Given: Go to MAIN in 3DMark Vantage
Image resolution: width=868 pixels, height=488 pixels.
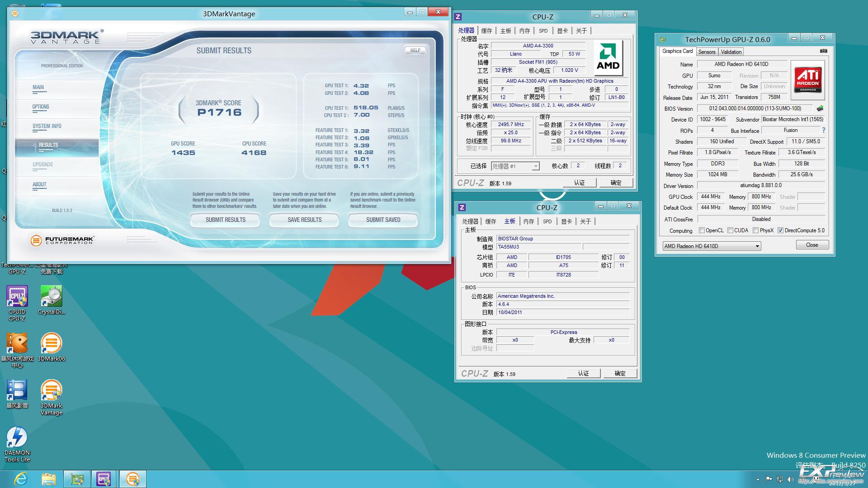Looking at the screenshot, I should pos(38,88).
